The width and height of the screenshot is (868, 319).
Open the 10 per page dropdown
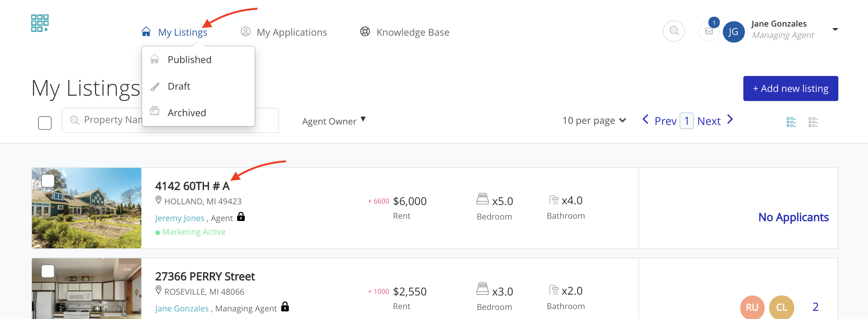tap(594, 121)
